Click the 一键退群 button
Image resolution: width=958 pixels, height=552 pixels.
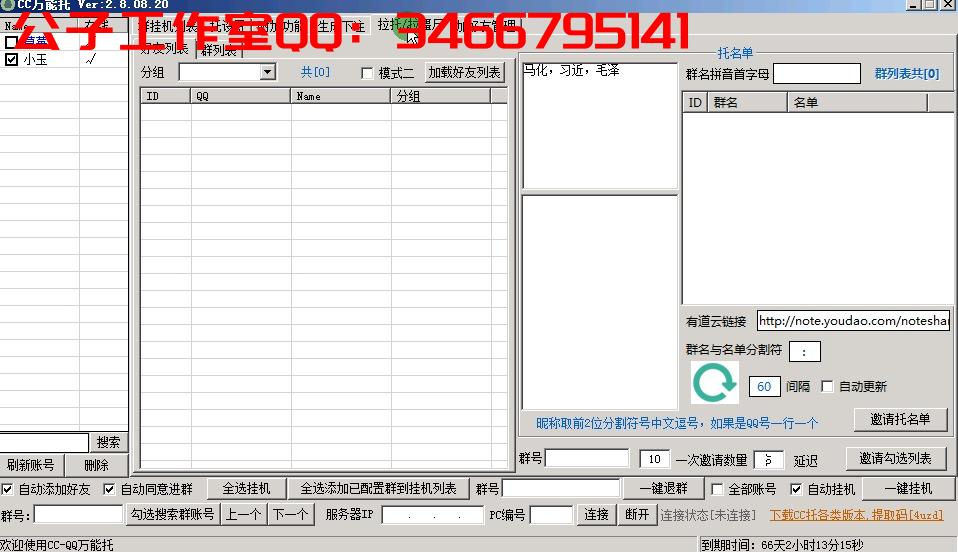(x=664, y=488)
